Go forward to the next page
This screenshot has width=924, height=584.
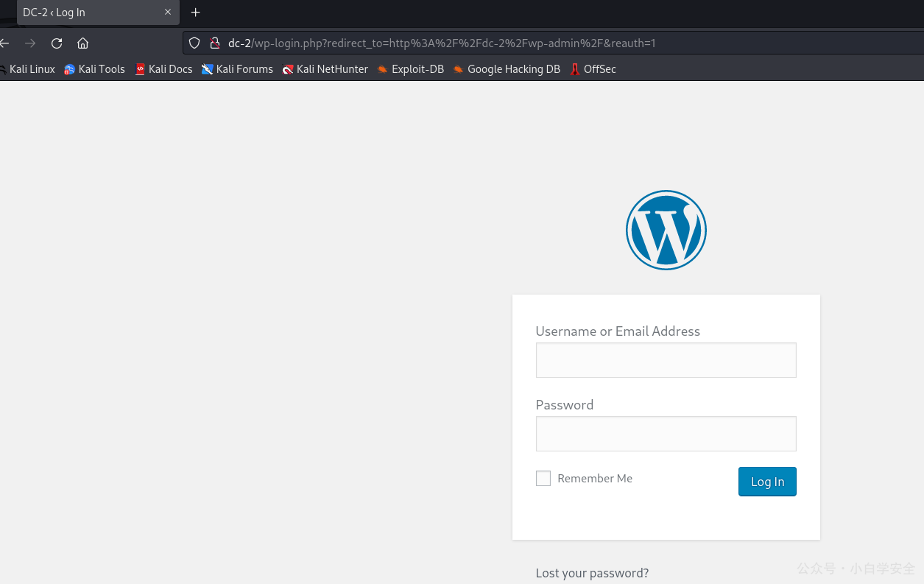pyautogui.click(x=30, y=43)
